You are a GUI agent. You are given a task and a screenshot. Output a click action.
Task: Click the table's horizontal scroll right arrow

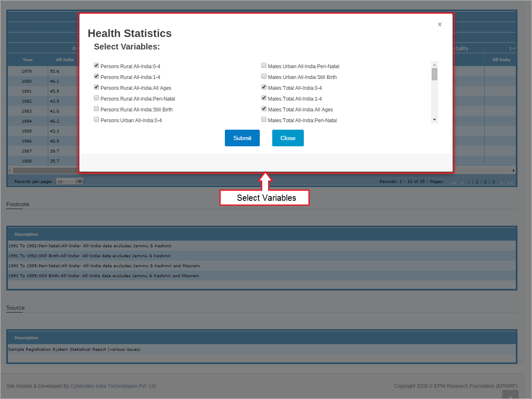click(x=513, y=170)
